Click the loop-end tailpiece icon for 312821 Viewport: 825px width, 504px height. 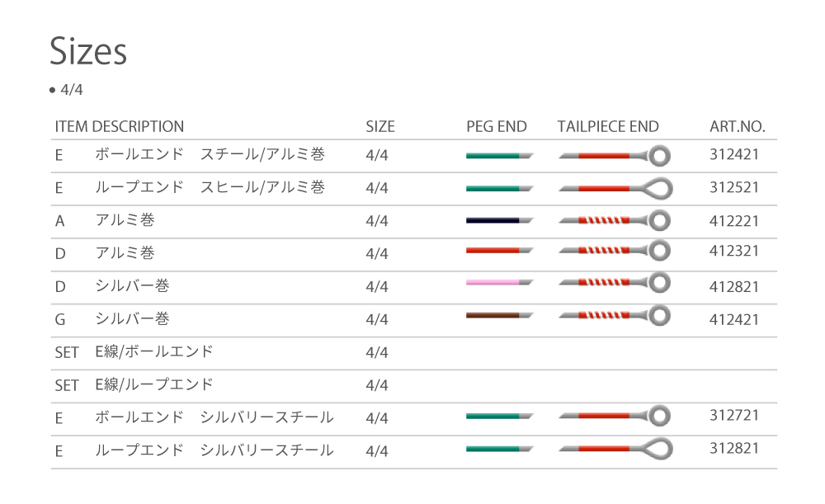coord(615,449)
